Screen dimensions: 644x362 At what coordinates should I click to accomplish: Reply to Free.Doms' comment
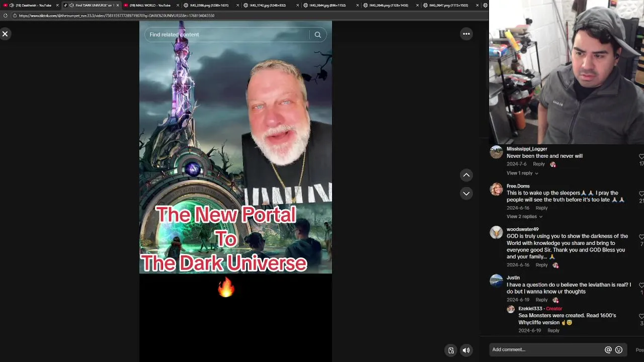(x=541, y=208)
